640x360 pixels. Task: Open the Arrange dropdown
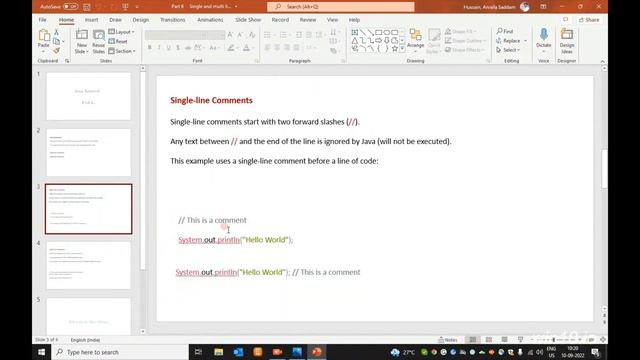tap(416, 41)
